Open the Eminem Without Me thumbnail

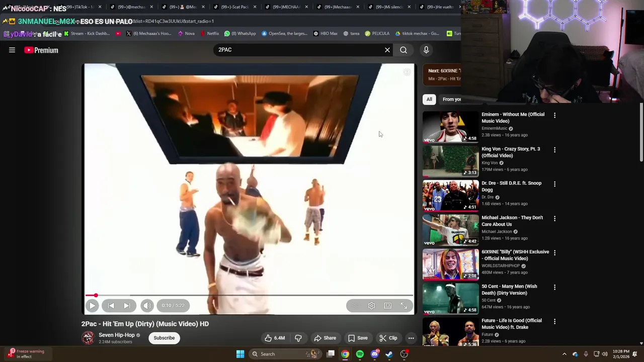[451, 127]
